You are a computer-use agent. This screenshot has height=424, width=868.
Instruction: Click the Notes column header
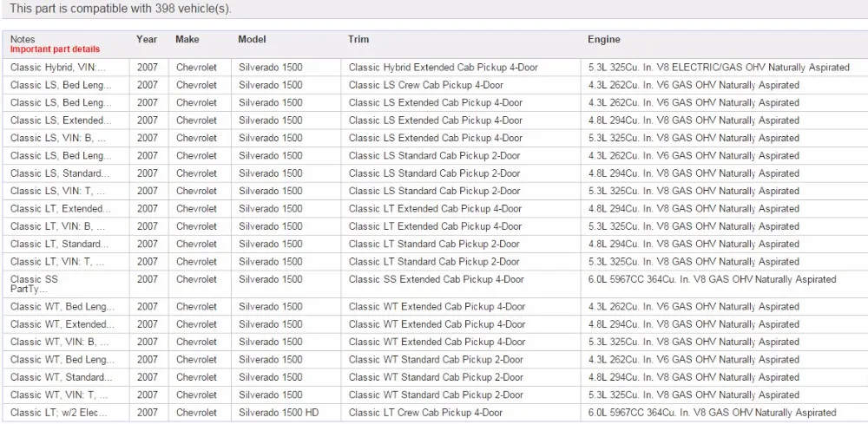coord(23,39)
